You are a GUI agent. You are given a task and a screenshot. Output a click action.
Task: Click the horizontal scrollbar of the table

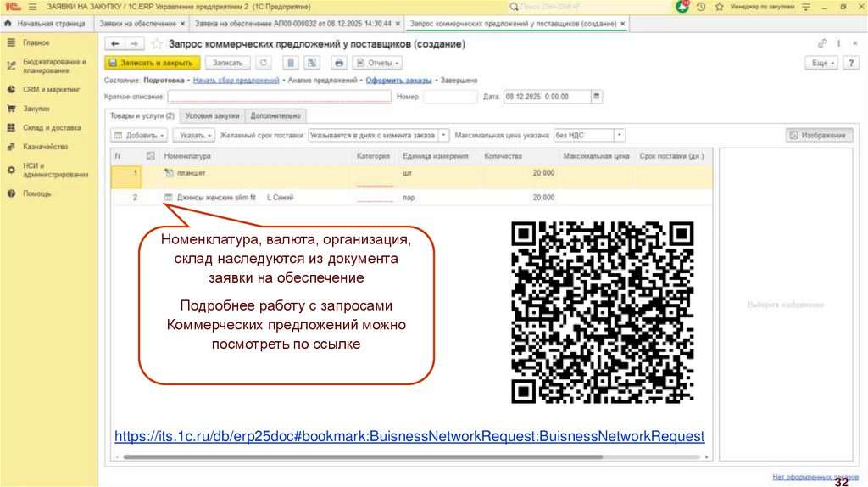(363, 457)
